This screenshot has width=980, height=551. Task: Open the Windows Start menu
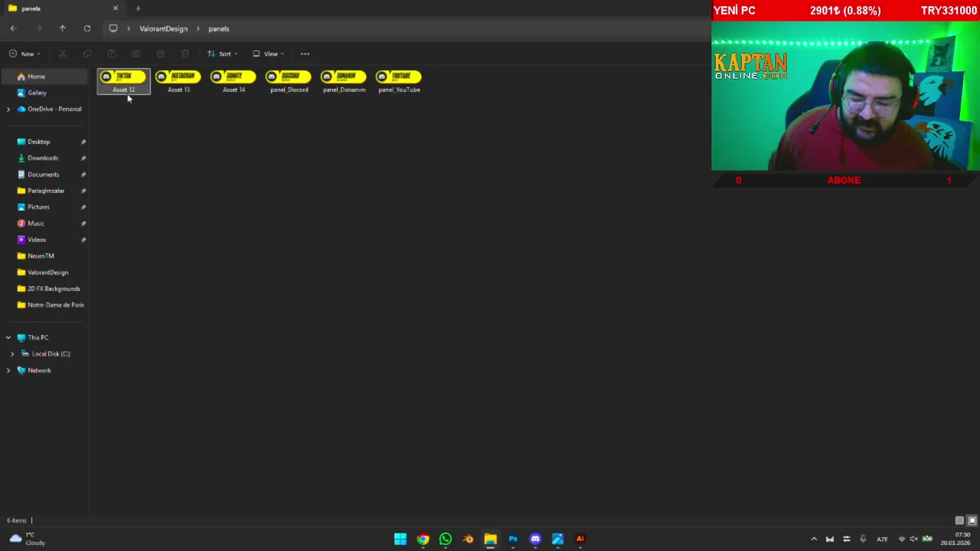400,539
